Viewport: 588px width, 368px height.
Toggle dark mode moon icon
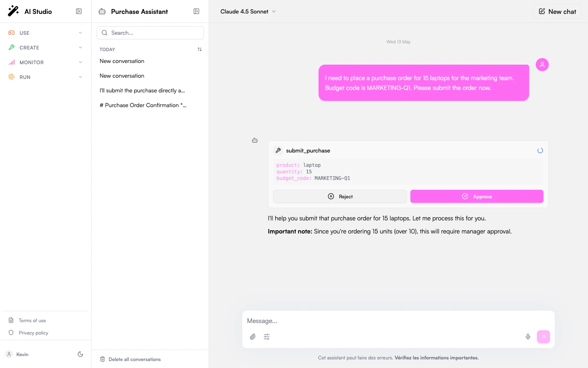click(80, 354)
